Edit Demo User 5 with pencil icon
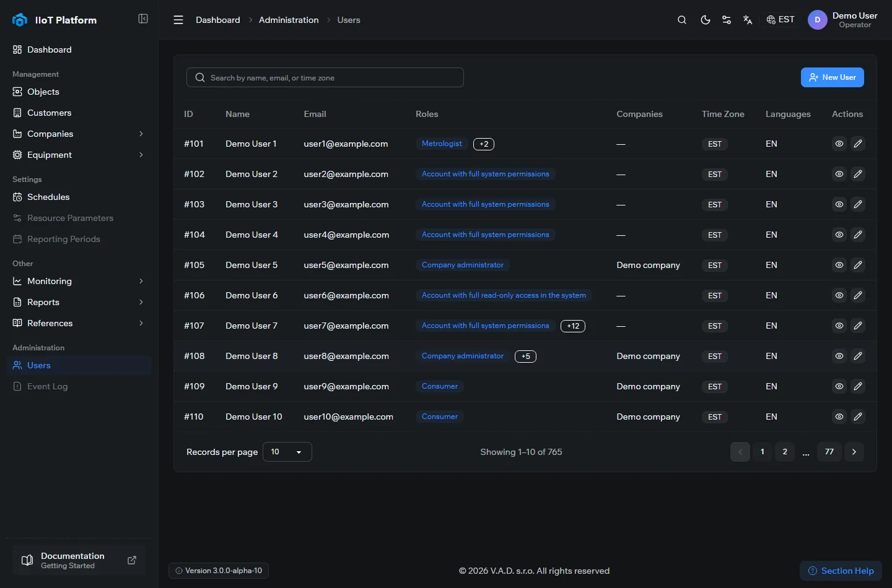This screenshot has height=588, width=892. [858, 265]
